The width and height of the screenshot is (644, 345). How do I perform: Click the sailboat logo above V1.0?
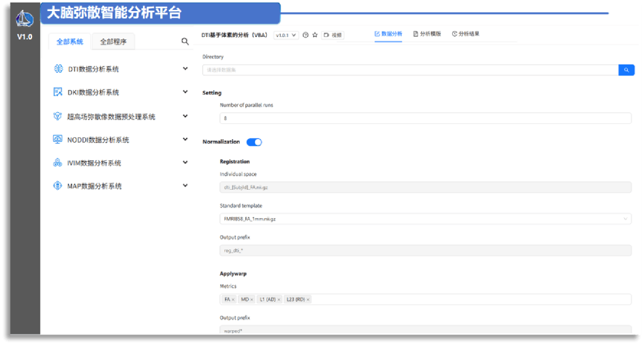(25, 19)
